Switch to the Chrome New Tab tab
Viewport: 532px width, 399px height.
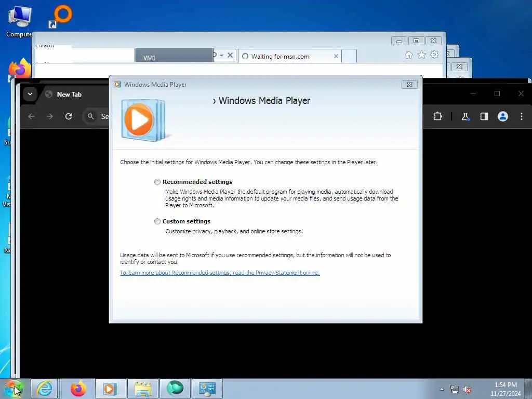pyautogui.click(x=69, y=95)
